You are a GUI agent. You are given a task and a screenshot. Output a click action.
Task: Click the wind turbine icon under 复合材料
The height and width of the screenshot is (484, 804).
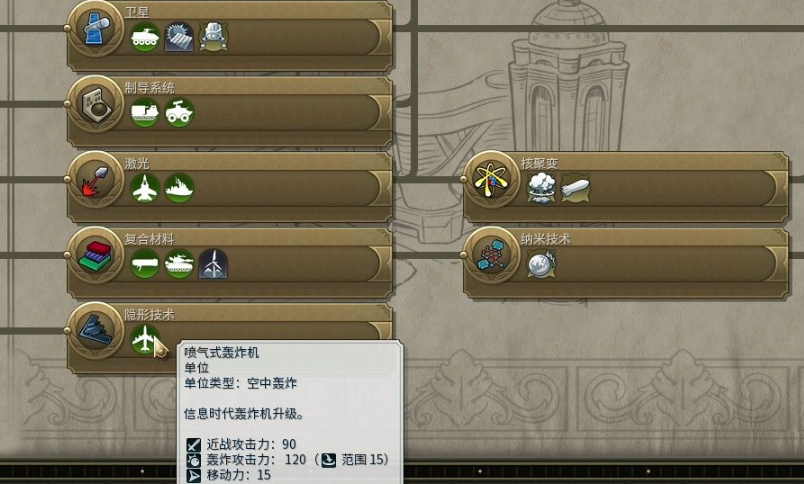tap(214, 264)
